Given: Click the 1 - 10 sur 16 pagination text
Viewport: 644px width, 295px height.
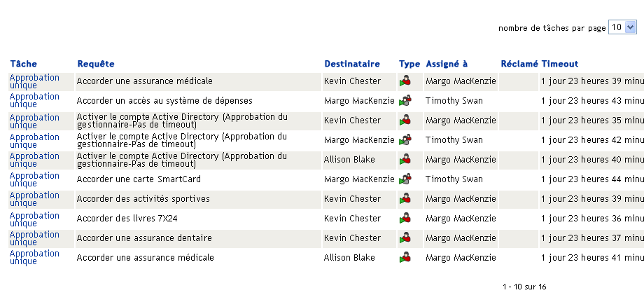Looking at the screenshot, I should coord(524,287).
